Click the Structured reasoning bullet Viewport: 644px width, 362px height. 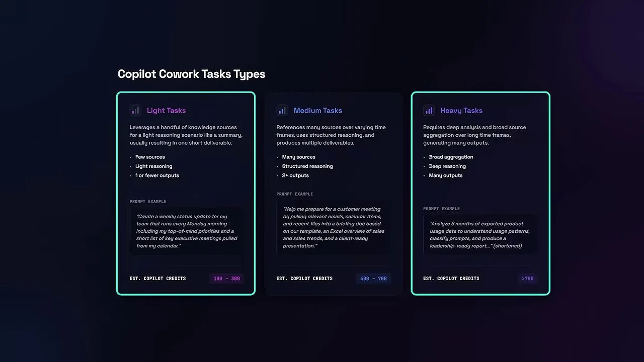click(307, 166)
